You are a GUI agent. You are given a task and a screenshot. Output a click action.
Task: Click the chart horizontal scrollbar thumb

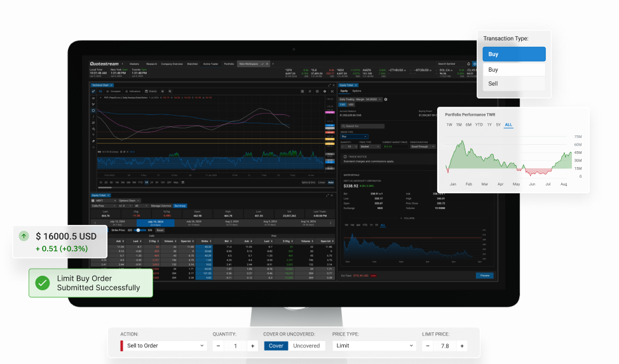pyautogui.click(x=105, y=187)
